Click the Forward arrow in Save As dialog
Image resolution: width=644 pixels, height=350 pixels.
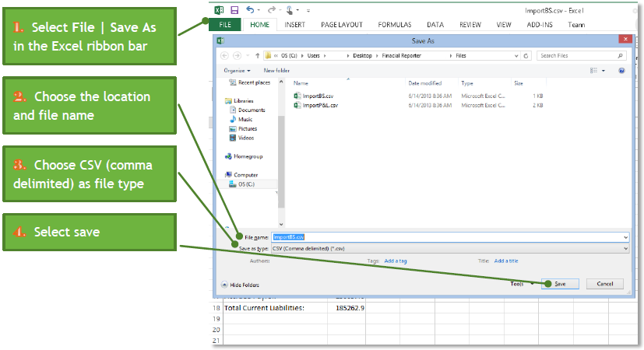coord(237,55)
